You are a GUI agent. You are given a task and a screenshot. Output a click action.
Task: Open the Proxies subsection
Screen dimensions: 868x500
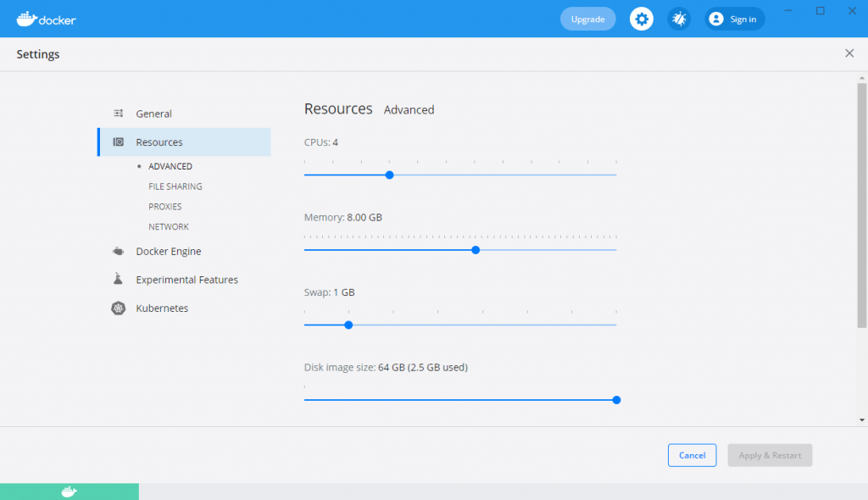[x=164, y=207]
